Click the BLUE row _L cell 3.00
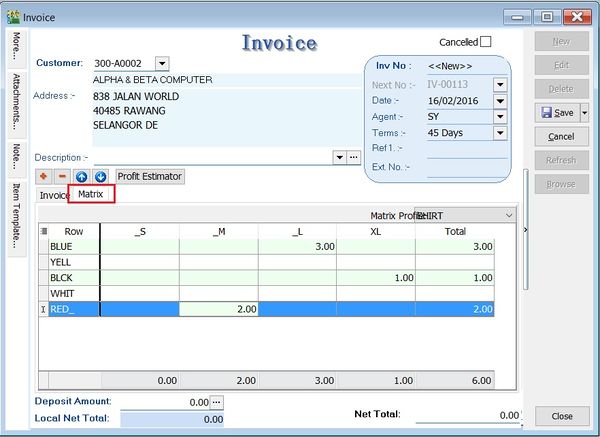The width and height of the screenshot is (600, 437). pos(297,246)
